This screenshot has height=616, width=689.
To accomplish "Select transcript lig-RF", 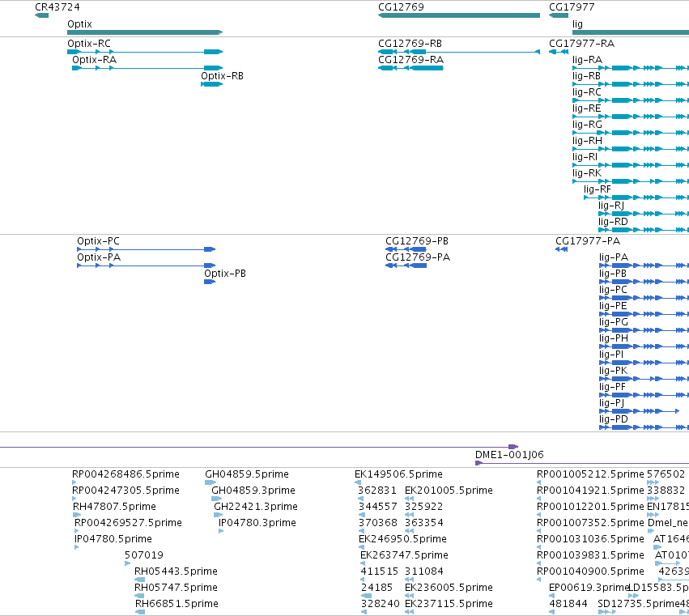I will (x=636, y=198).
